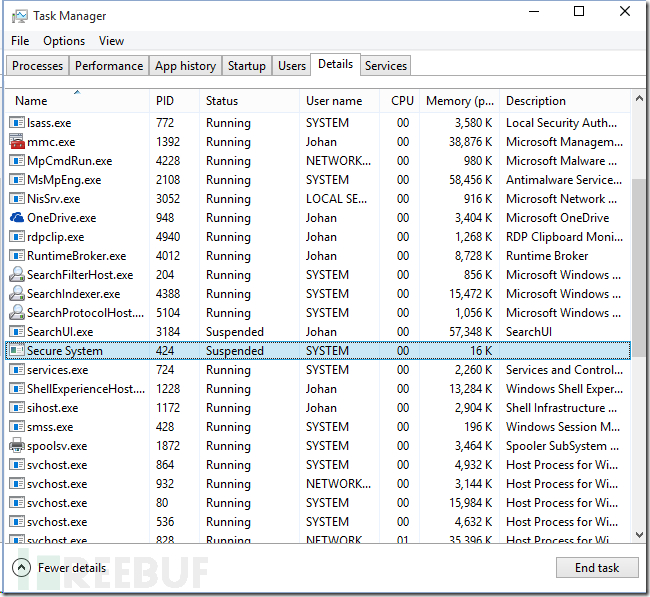Click the services.exe process icon
The height and width of the screenshot is (597, 650).
point(17,369)
